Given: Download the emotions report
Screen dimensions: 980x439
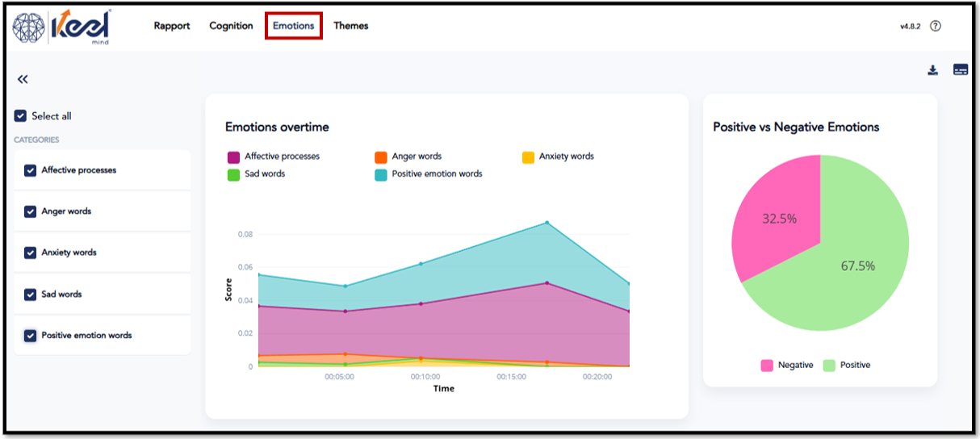Looking at the screenshot, I should [932, 70].
